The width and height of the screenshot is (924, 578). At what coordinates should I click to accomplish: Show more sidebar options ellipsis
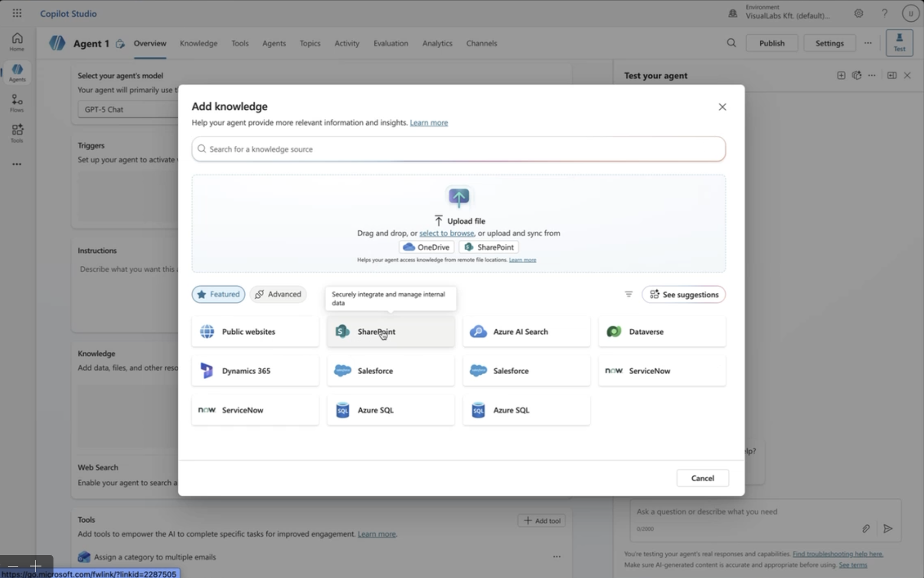[x=17, y=164]
